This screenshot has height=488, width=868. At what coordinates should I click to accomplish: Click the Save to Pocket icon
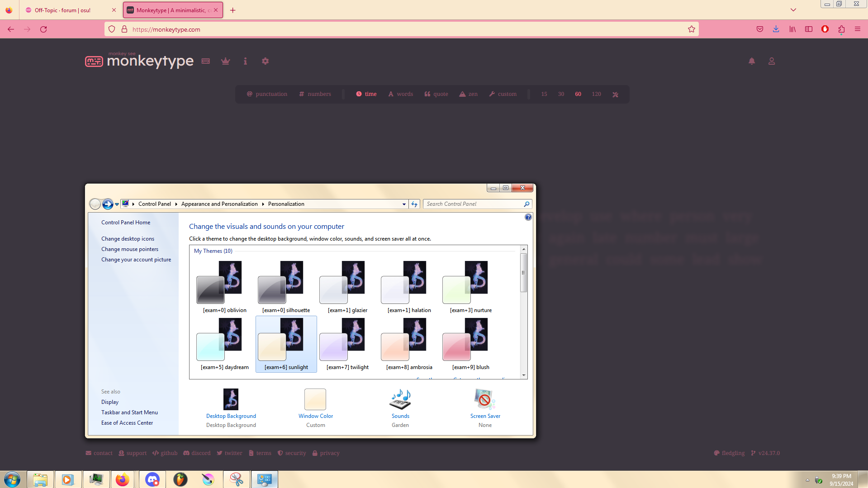pos(760,29)
